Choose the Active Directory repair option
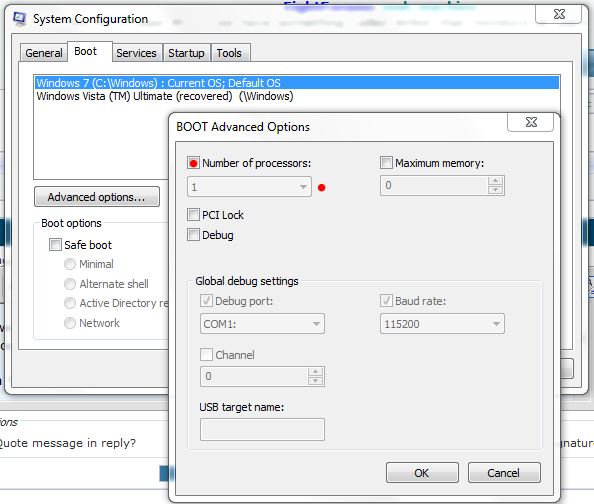Viewport: 594px width, 504px height. click(x=70, y=303)
